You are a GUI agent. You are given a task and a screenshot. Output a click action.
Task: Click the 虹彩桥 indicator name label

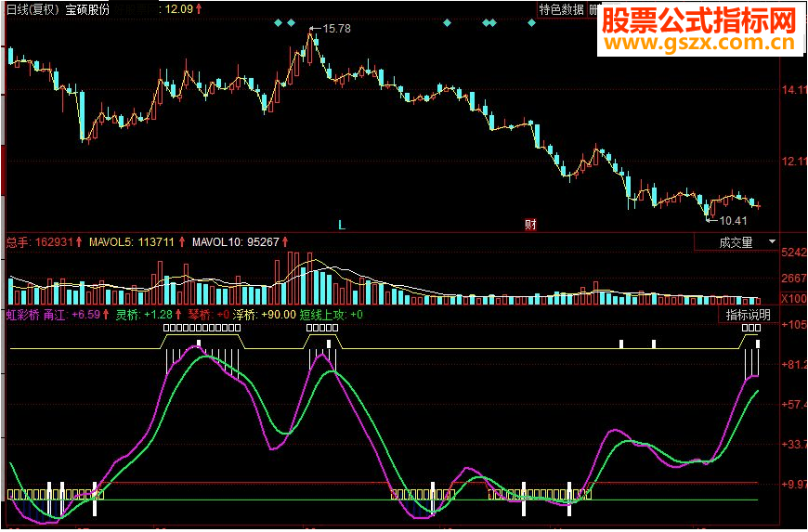coord(21,315)
